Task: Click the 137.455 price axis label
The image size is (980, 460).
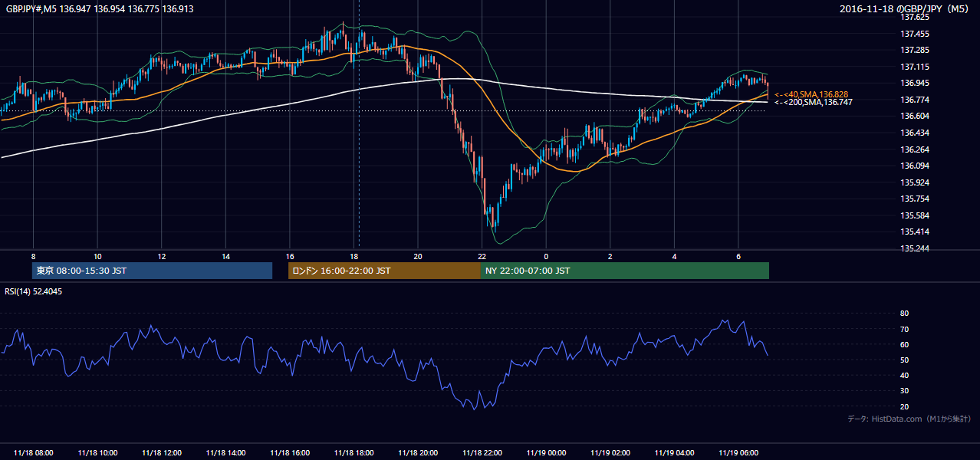Action: (916, 34)
